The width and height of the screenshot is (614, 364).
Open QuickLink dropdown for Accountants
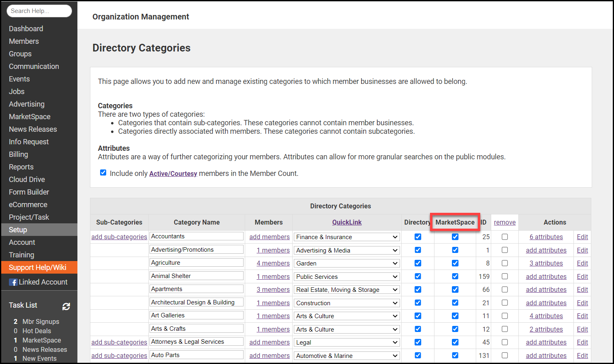(x=347, y=237)
